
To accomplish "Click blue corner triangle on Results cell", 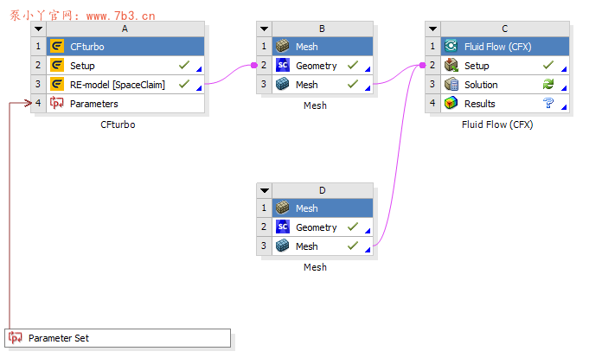I will pyautogui.click(x=564, y=107).
